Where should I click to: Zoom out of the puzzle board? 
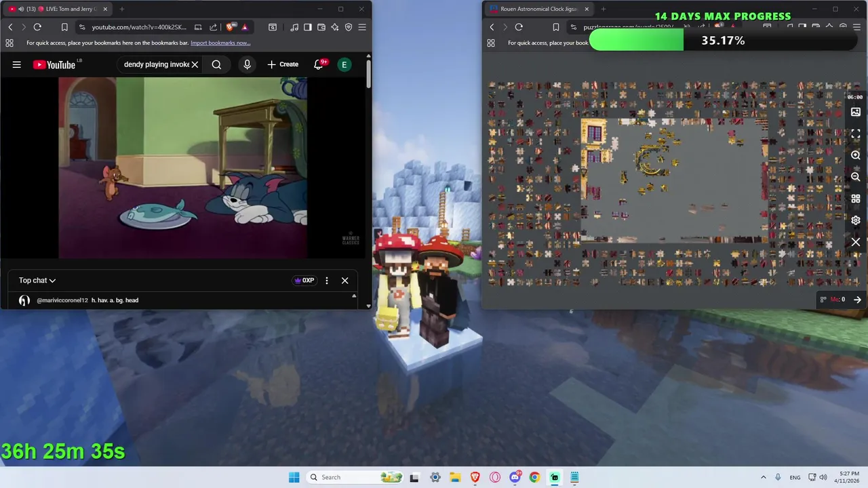tap(856, 177)
